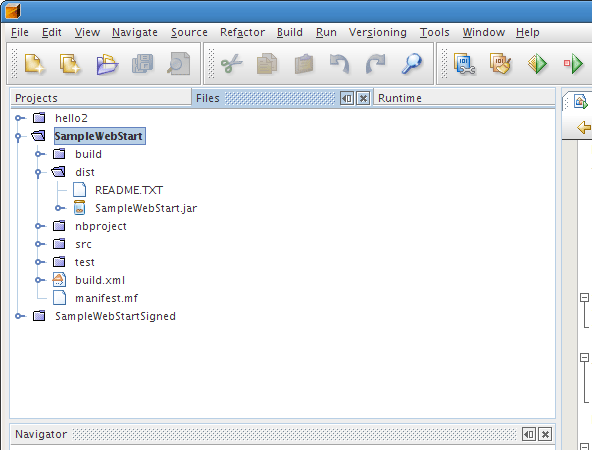The width and height of the screenshot is (592, 450).
Task: Expand the nbproject folder node
Action: pos(39,226)
